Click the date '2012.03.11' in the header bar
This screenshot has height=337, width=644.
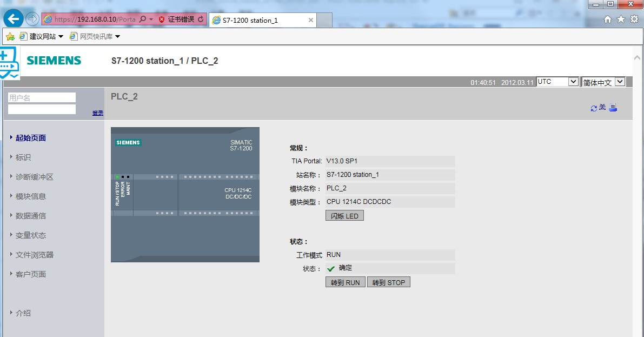pyautogui.click(x=517, y=83)
